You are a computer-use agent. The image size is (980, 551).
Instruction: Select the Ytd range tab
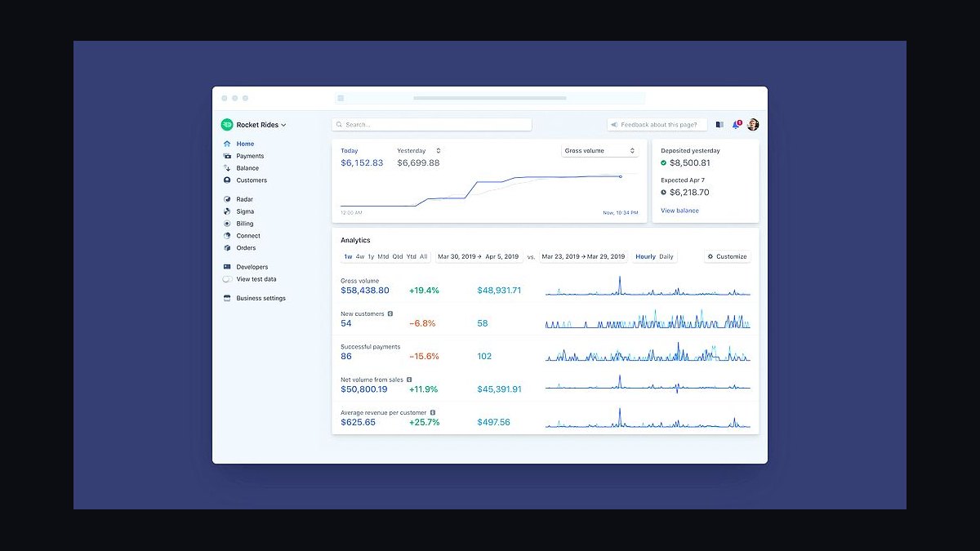[x=412, y=256]
